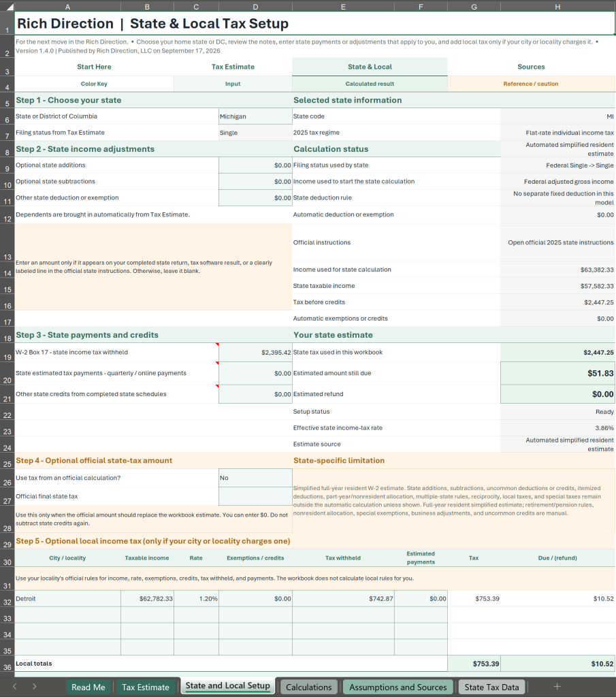616x697 pixels.
Task: Open the Calculations sheet tab
Action: click(x=309, y=687)
